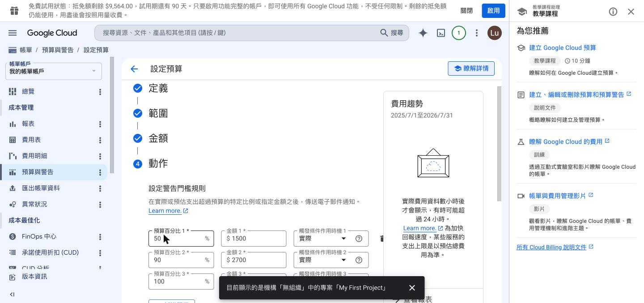
Task: Click the free trial gift icon
Action: click(x=14, y=10)
